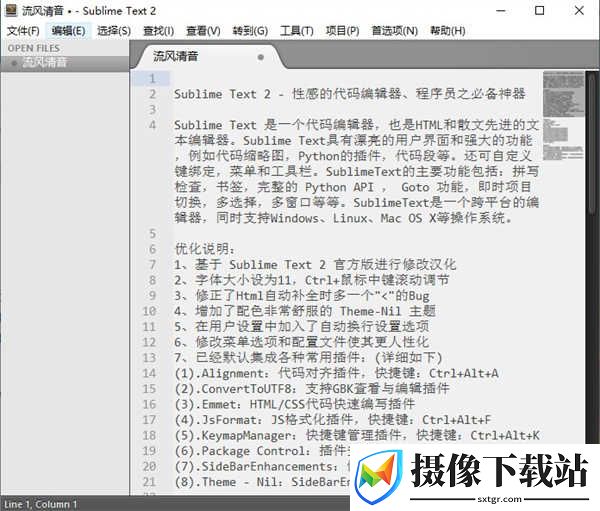Screen dimensions: 600x511
Task: Select 流风清音 in the Open Files sidebar
Action: pos(64,62)
